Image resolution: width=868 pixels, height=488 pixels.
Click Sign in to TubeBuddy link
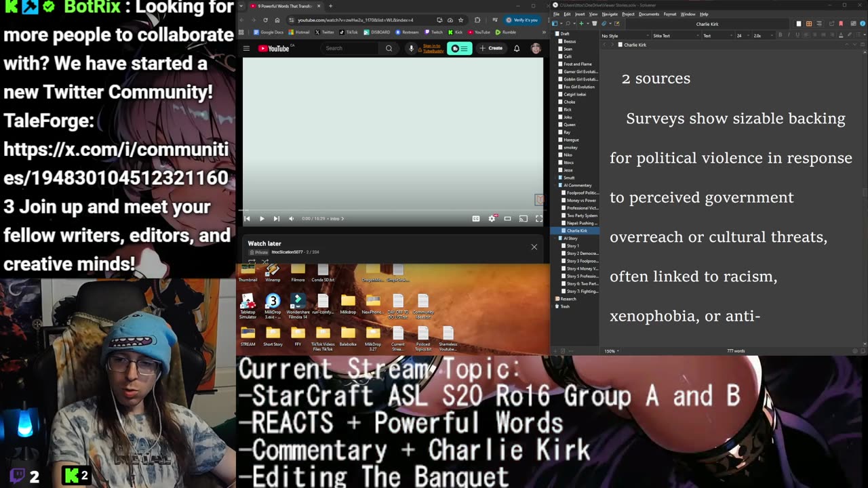[x=433, y=48]
